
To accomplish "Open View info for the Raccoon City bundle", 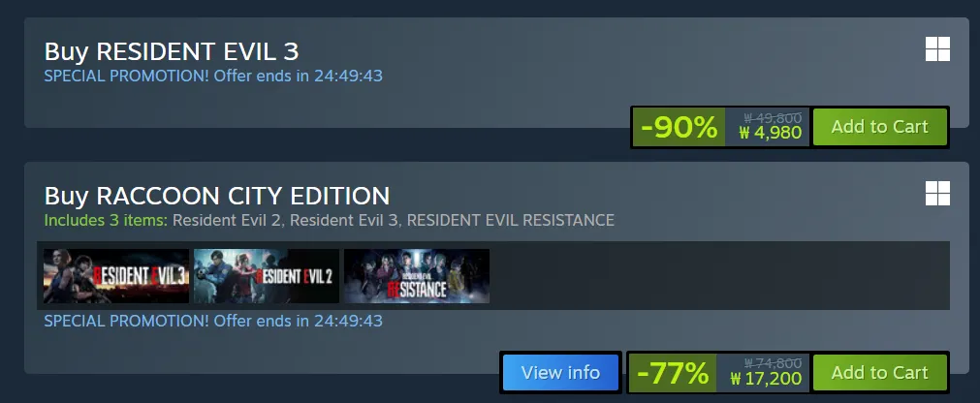I will point(560,373).
